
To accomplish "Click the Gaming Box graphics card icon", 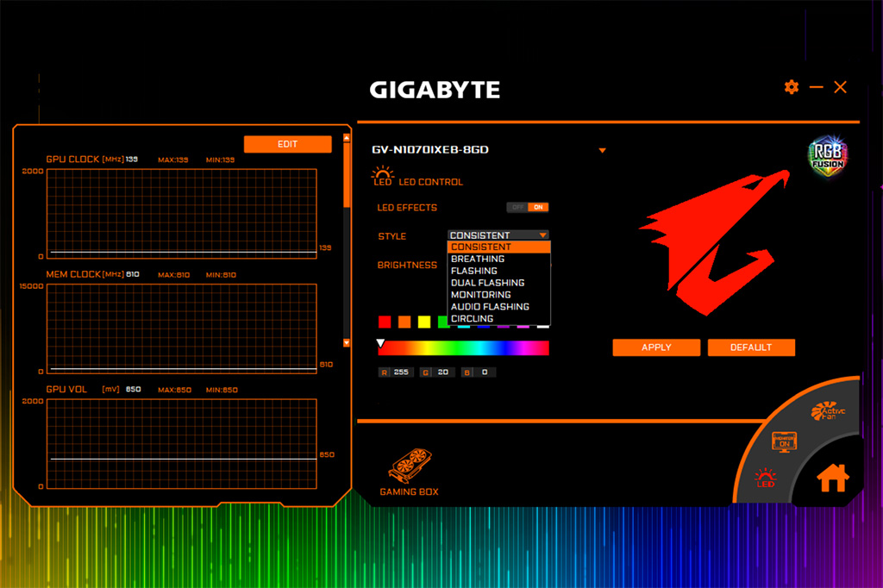I will point(410,466).
